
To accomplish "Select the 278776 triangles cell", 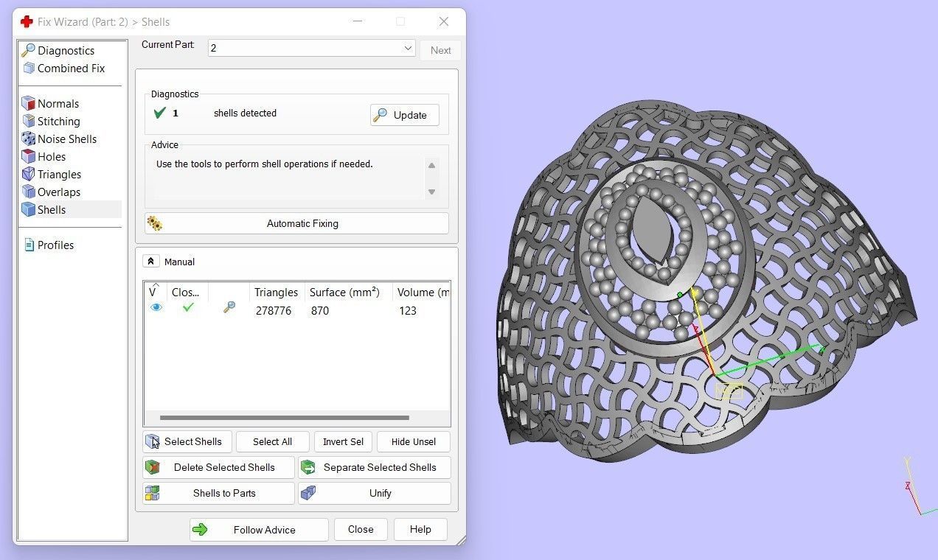I will (x=274, y=310).
